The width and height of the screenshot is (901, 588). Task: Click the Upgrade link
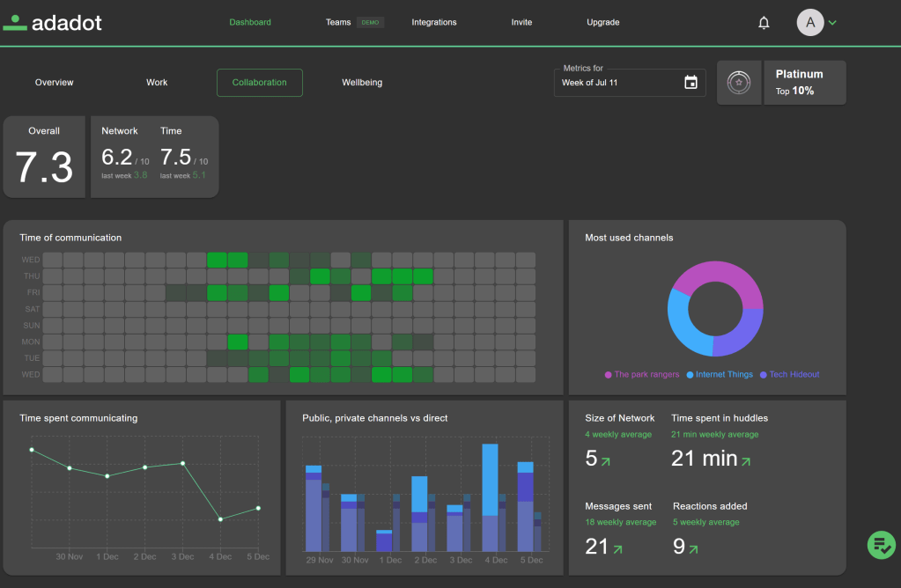(x=603, y=23)
